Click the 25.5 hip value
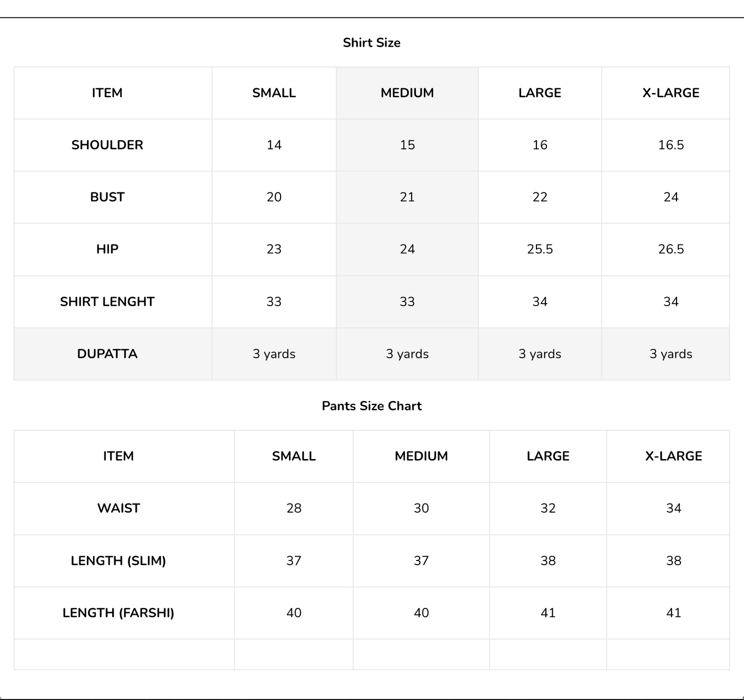This screenshot has width=744, height=700. coord(540,250)
